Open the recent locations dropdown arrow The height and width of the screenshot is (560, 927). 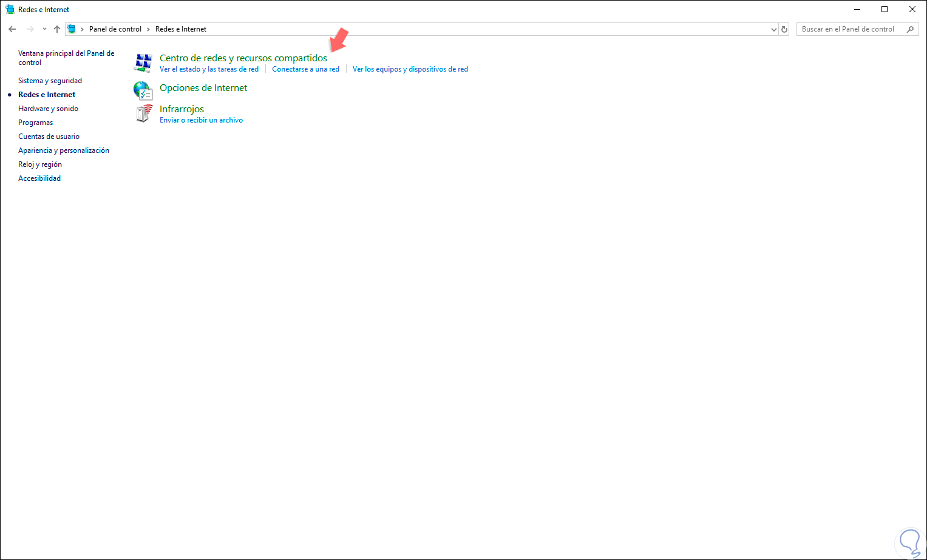pos(44,29)
